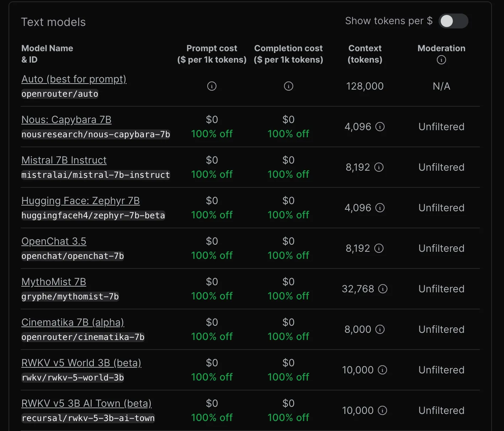
Task: Click the Moderation column info icon
Action: (441, 60)
